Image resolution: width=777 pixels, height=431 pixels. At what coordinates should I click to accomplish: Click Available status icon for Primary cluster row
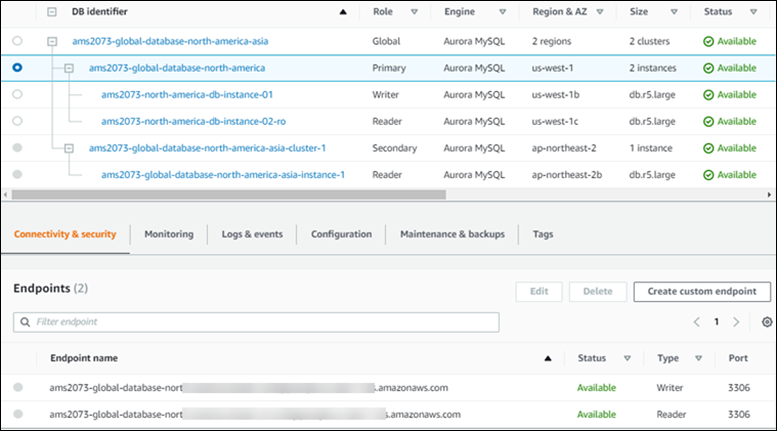[709, 68]
